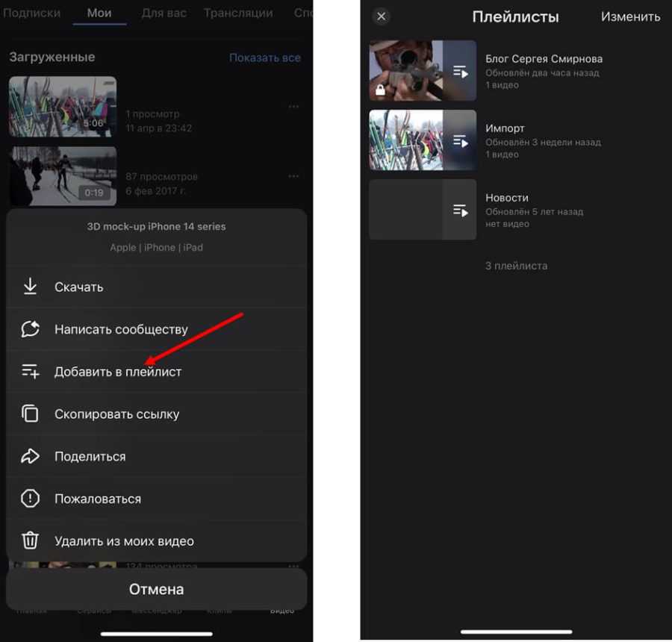Tap the share arrow icon beside Поделиться
The height and width of the screenshot is (642, 672).
pyautogui.click(x=30, y=456)
